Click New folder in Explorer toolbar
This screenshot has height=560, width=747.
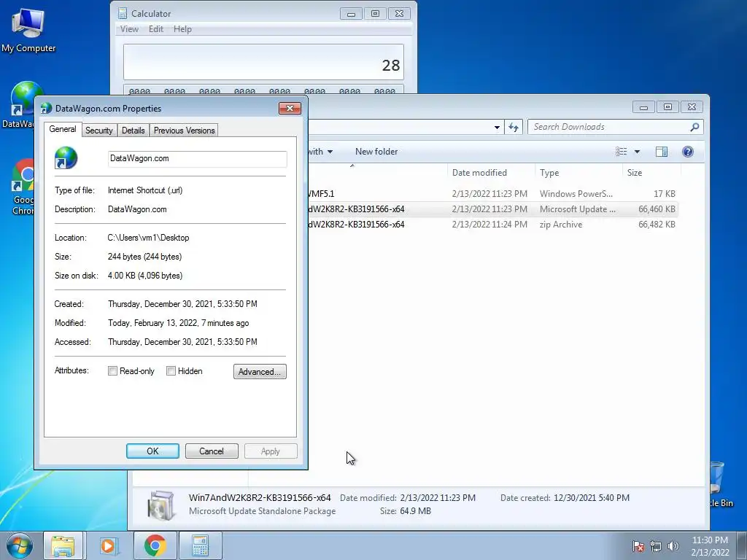point(376,152)
